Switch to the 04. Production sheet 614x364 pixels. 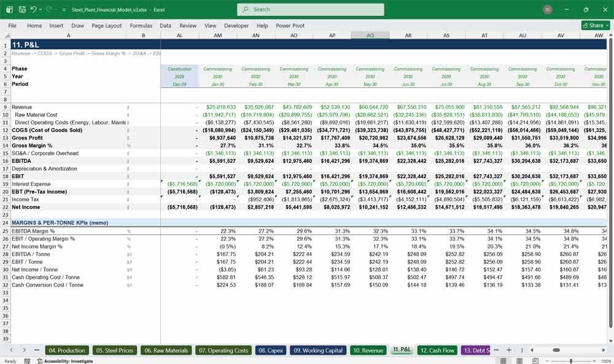[x=67, y=350]
